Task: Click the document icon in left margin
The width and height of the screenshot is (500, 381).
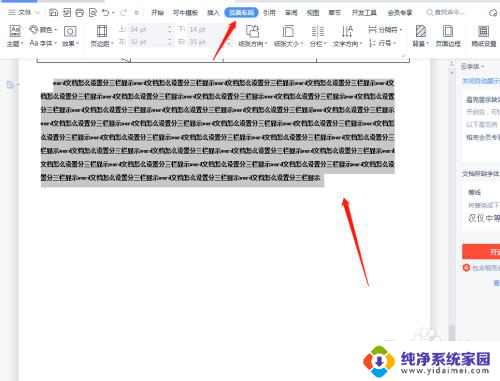Action: [10, 85]
